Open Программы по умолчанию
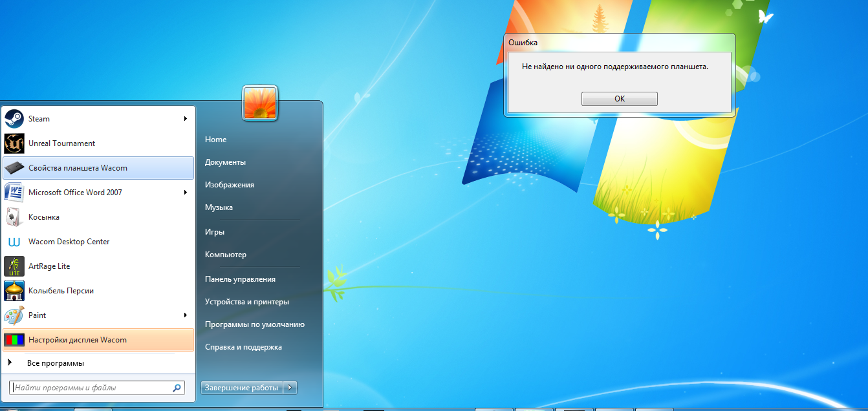Screen dimensions: 868x411 (255, 324)
